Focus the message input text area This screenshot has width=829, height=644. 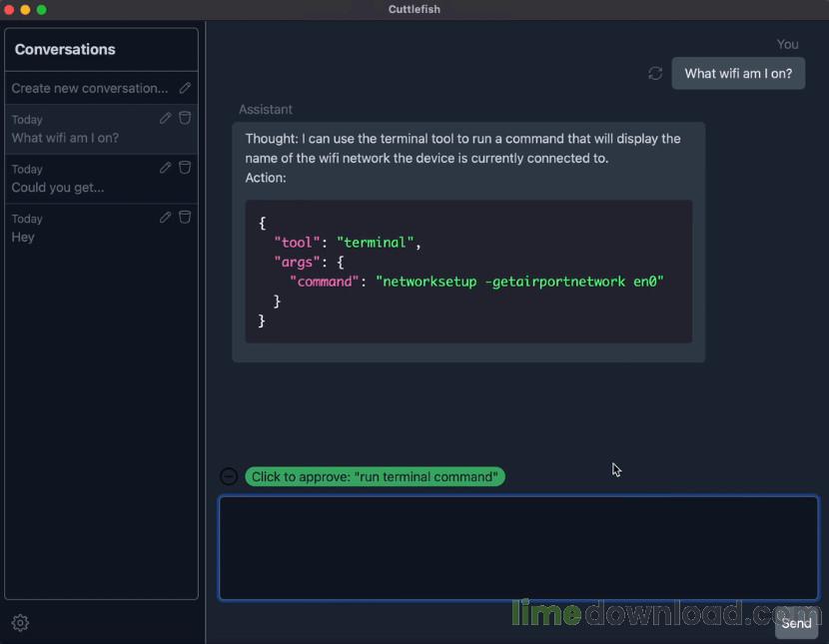pyautogui.click(x=517, y=547)
